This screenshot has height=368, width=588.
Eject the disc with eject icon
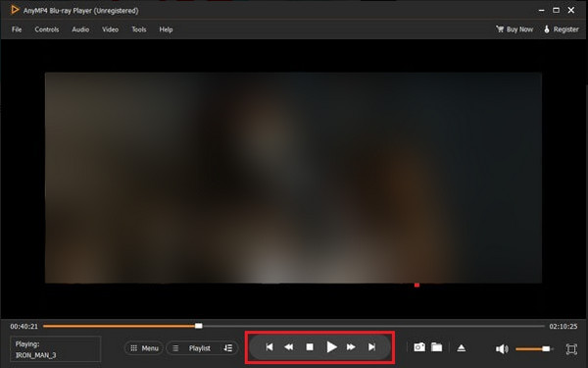tap(462, 348)
